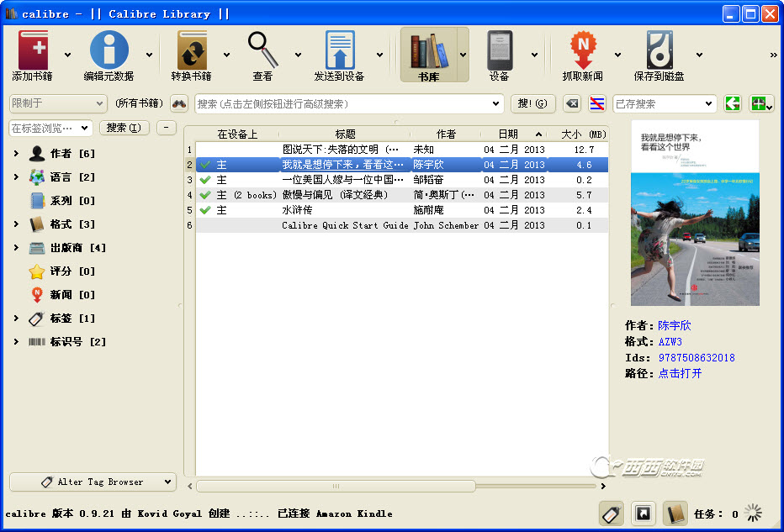
Task: Click Save to disk (保存到磁盘) icon
Action: pyautogui.click(x=659, y=51)
